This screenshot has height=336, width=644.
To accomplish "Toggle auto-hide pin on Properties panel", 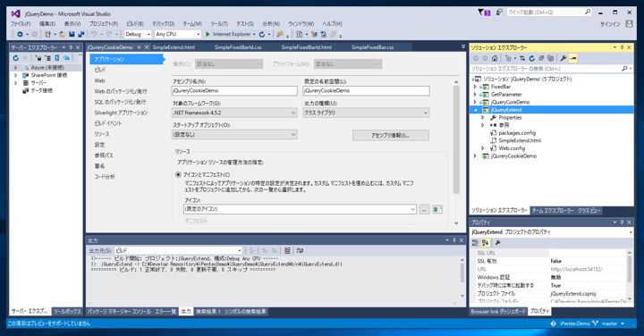I will [x=622, y=223].
